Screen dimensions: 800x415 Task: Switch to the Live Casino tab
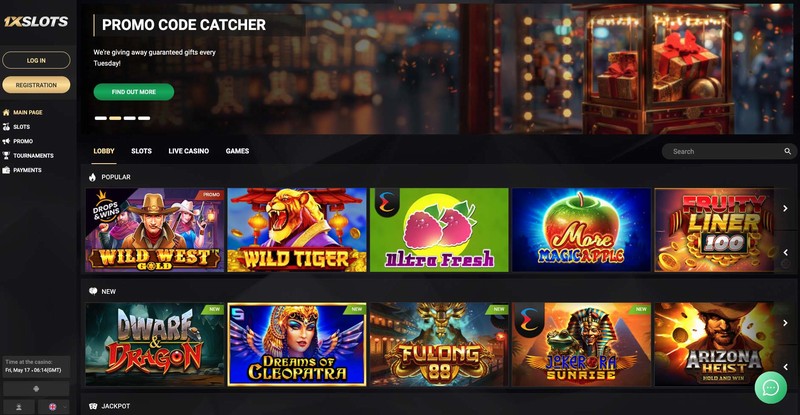click(188, 151)
